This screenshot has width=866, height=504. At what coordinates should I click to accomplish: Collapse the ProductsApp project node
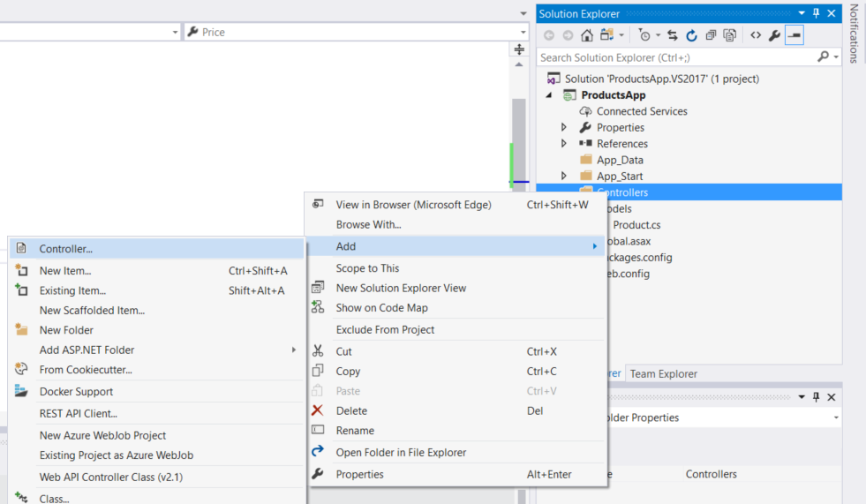[x=549, y=95]
